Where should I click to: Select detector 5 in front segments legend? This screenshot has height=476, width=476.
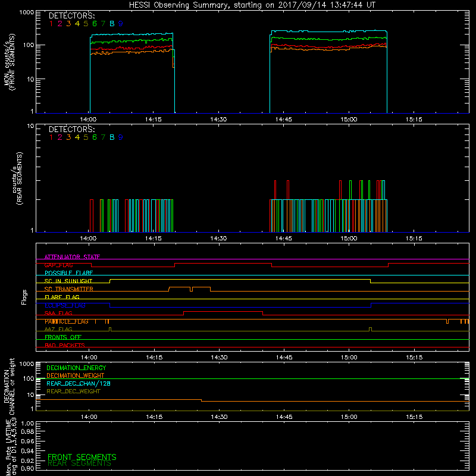click(x=86, y=24)
